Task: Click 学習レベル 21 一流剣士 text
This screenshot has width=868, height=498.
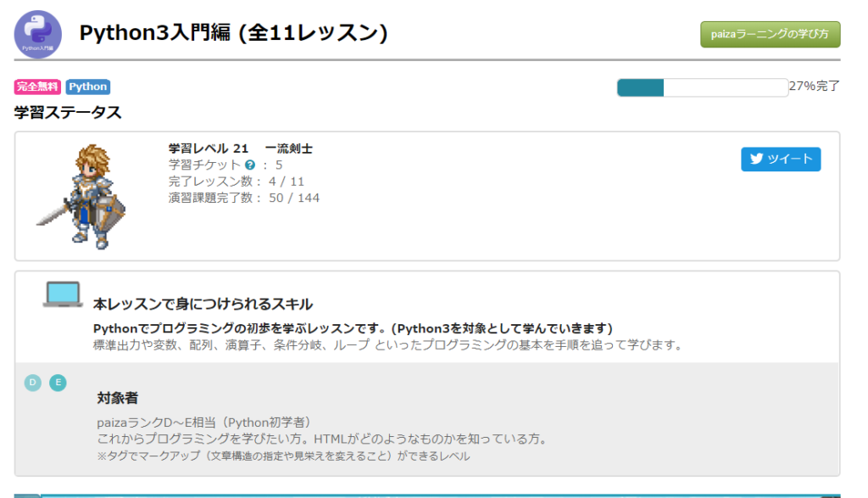Action: [x=240, y=148]
